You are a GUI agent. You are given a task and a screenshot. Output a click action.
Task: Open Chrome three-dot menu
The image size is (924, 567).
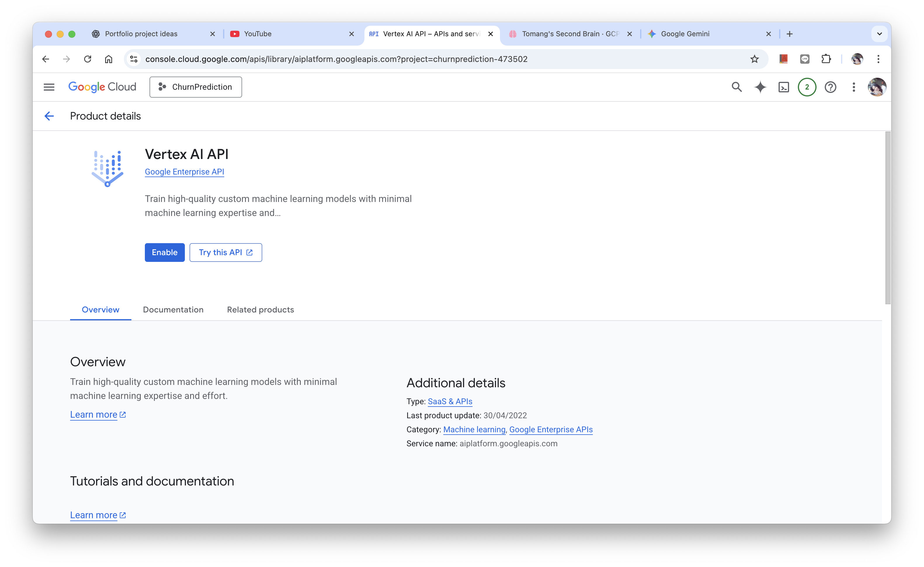click(x=878, y=59)
